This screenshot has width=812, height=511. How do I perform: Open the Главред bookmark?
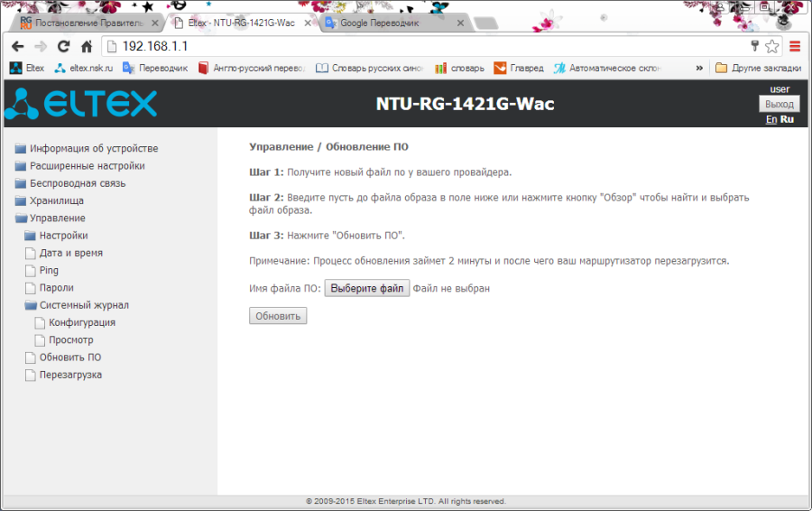click(x=519, y=68)
